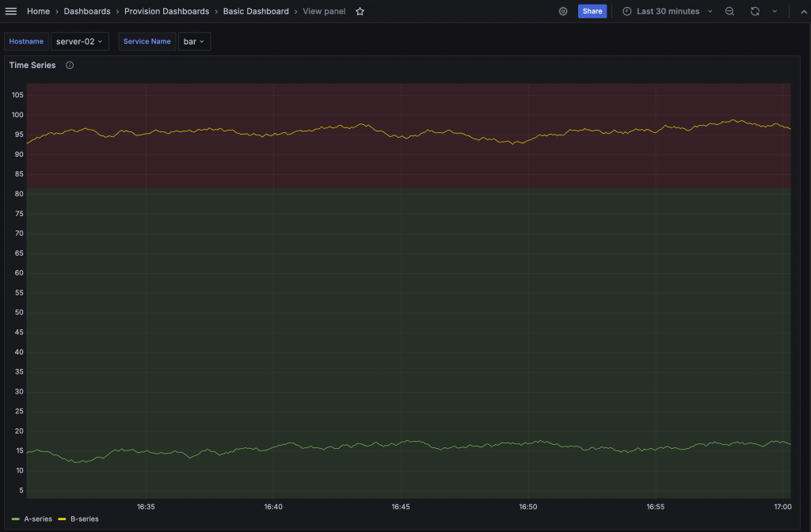
Task: Click the Share button
Action: [592, 11]
